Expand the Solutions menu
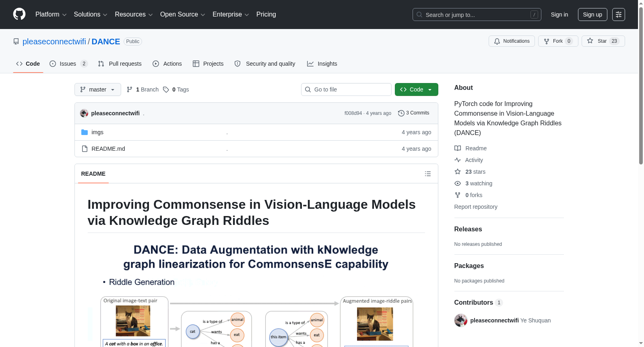 click(91, 15)
